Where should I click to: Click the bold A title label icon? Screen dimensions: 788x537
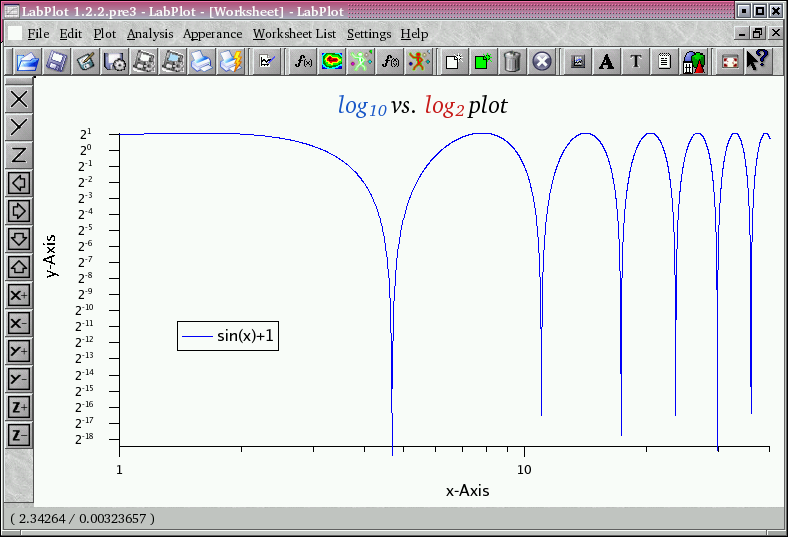point(606,62)
